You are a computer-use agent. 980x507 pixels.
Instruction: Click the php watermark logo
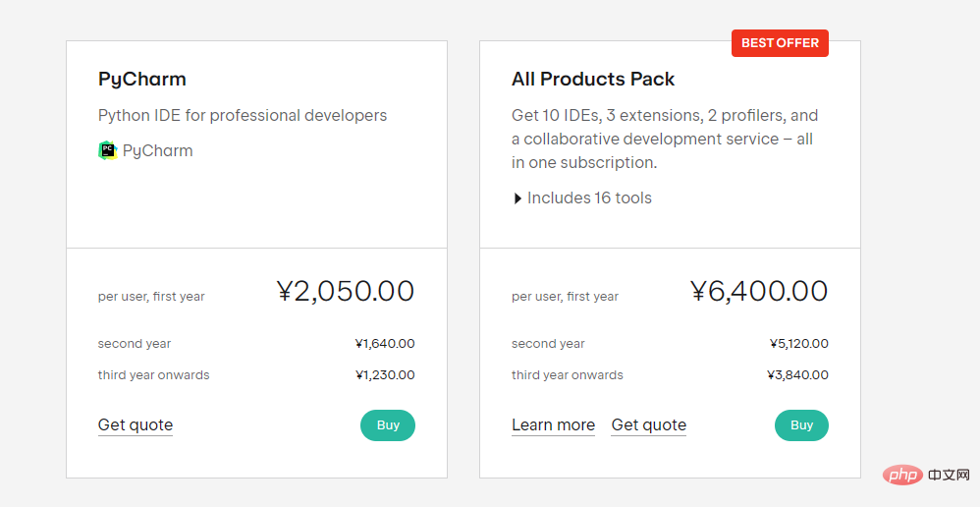(x=902, y=476)
